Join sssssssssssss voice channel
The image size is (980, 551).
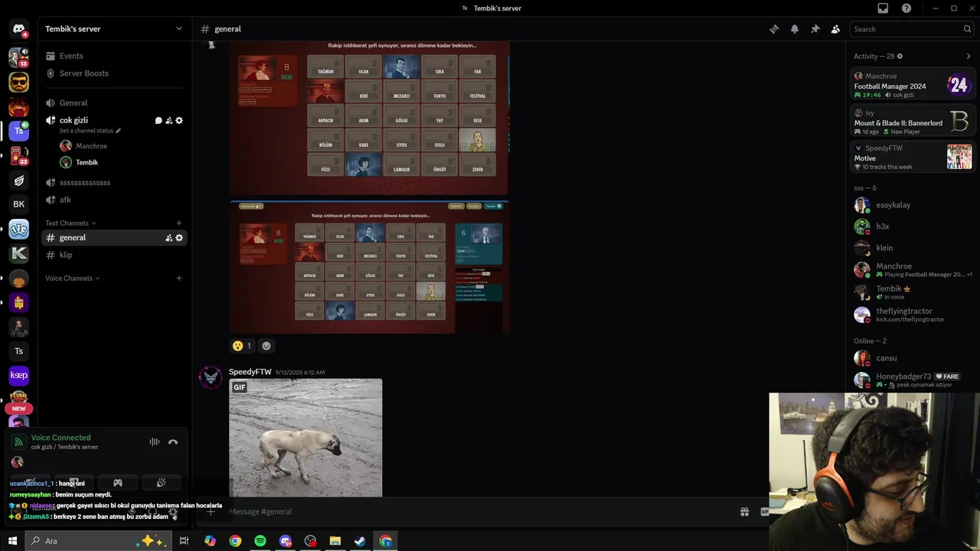114,183
